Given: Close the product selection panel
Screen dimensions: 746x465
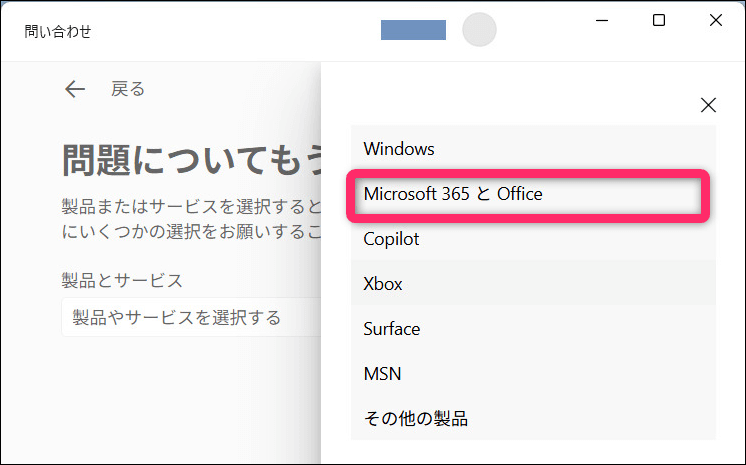Looking at the screenshot, I should (x=708, y=105).
